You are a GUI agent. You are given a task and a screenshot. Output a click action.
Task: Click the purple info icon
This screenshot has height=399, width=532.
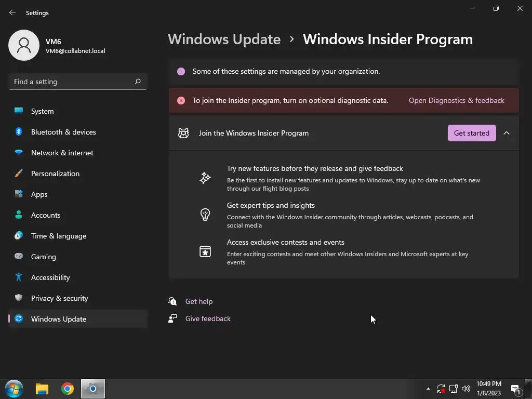[x=181, y=71]
